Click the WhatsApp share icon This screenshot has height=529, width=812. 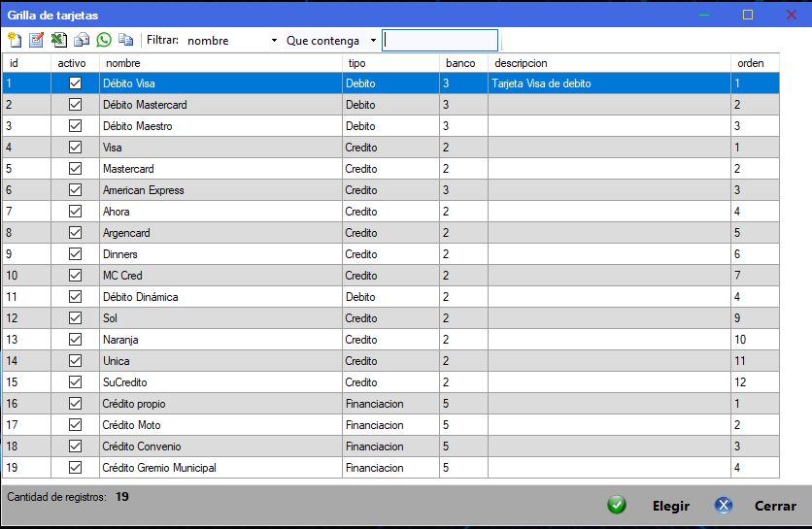104,40
